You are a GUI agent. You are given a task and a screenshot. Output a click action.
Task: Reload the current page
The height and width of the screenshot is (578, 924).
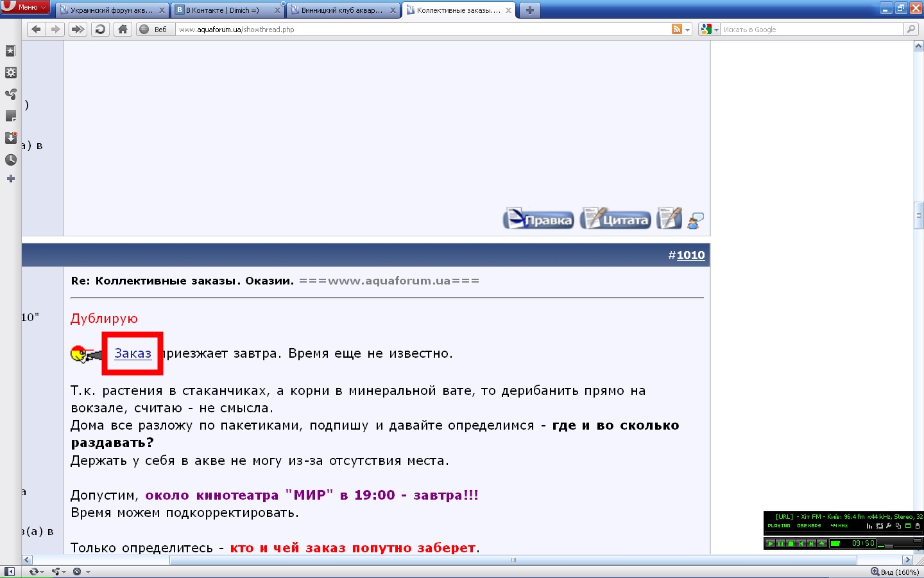pyautogui.click(x=100, y=29)
